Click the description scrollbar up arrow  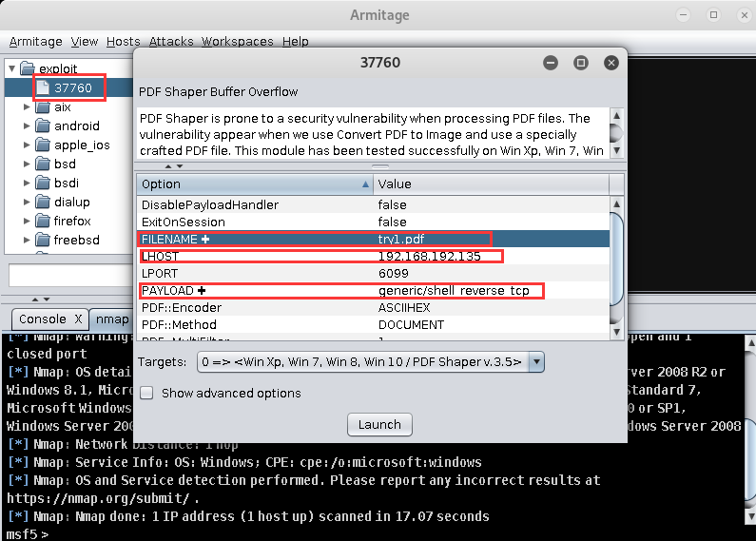coord(616,115)
